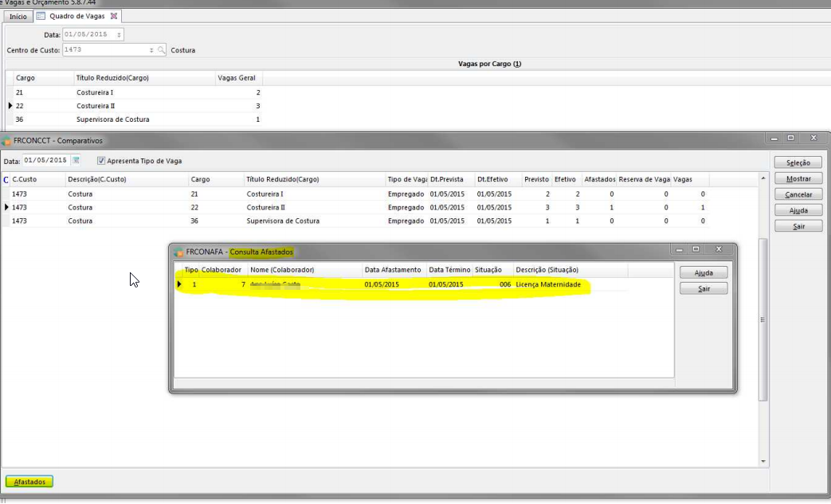Click the column selector icon left of C.Custo
The width and height of the screenshot is (831, 504).
point(6,180)
